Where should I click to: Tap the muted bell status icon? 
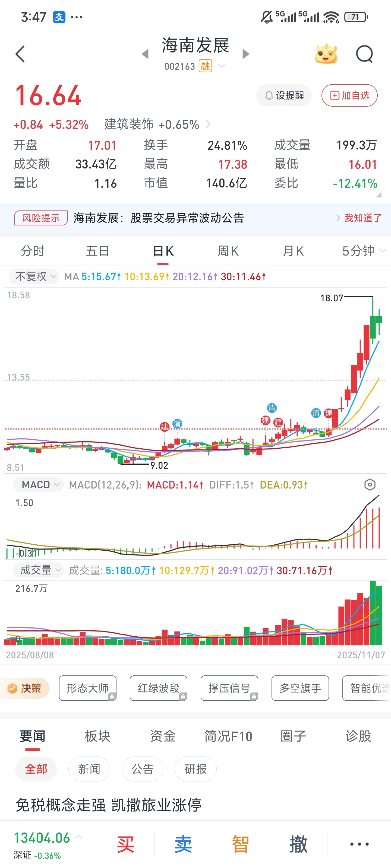pyautogui.click(x=267, y=17)
